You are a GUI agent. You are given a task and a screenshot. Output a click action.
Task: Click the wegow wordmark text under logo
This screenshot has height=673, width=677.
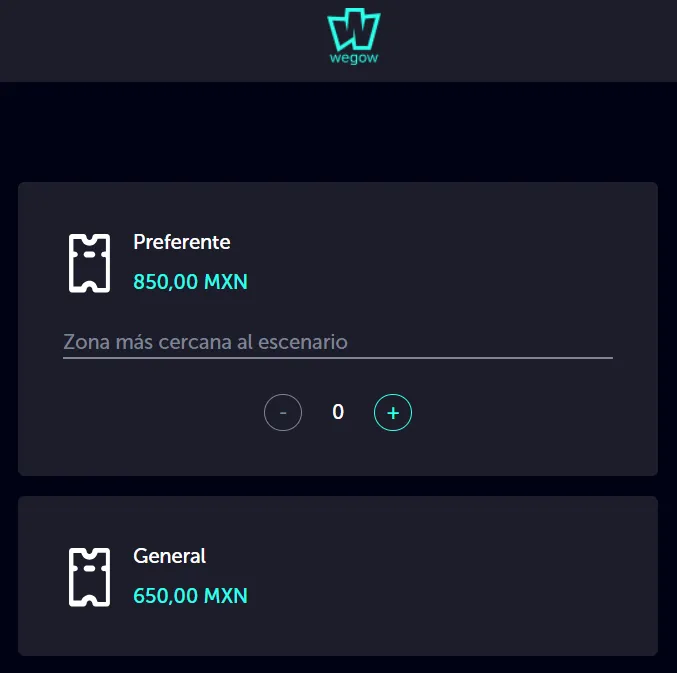[x=355, y=58]
